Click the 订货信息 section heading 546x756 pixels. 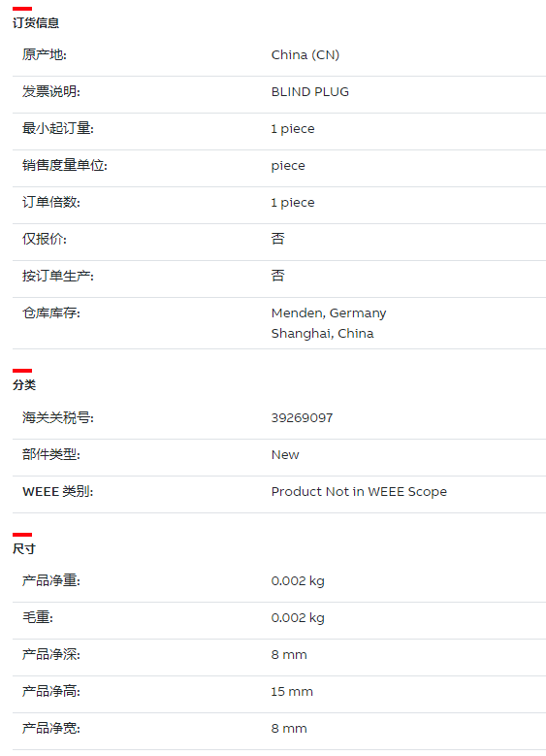[x=36, y=23]
